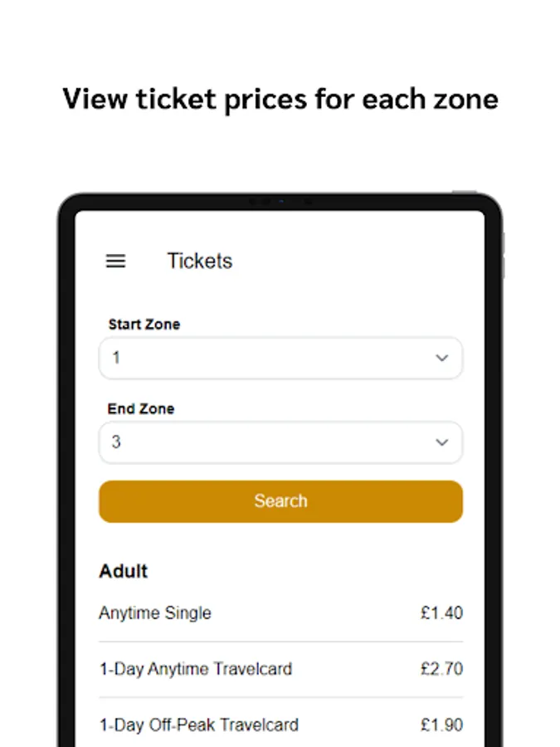Screen dimensions: 560x747
Task: Tap the tablet front camera dot
Action: point(280,202)
